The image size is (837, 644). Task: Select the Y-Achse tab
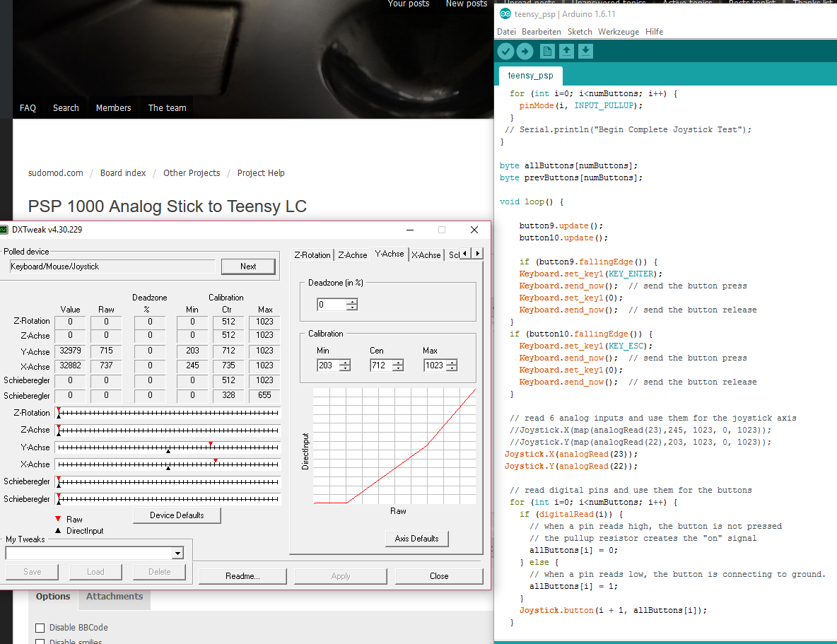[389, 254]
